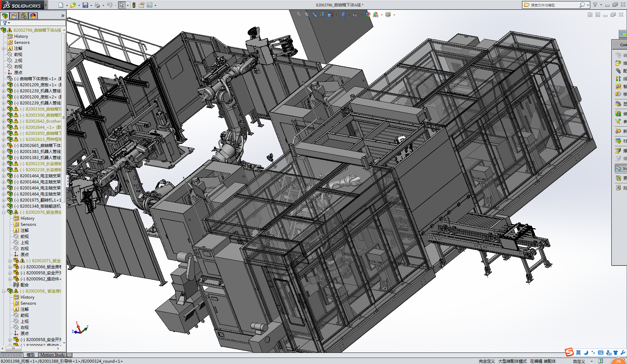The width and height of the screenshot is (627, 364).
Task: Toggle the DisplayManager tab
Action: point(33,16)
